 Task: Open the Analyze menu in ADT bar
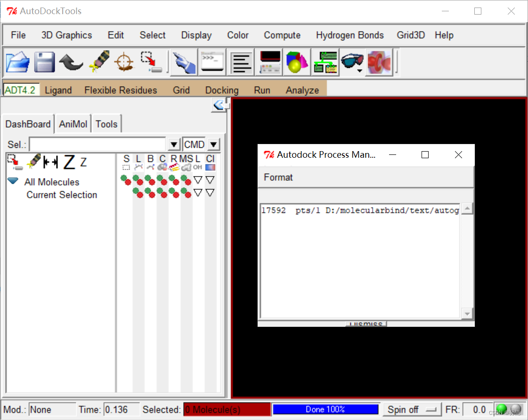tap(302, 90)
